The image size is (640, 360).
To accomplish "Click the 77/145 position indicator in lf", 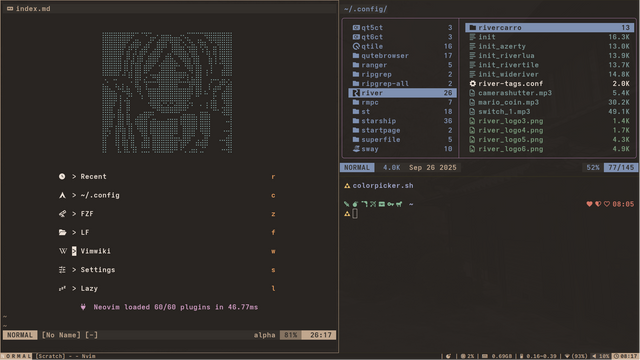I will [621, 167].
